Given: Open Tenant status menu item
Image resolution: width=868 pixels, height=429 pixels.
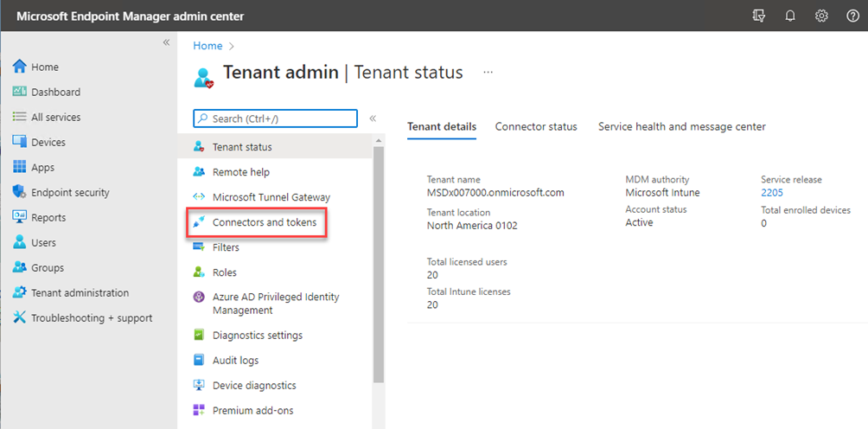Looking at the screenshot, I should 275,147.
